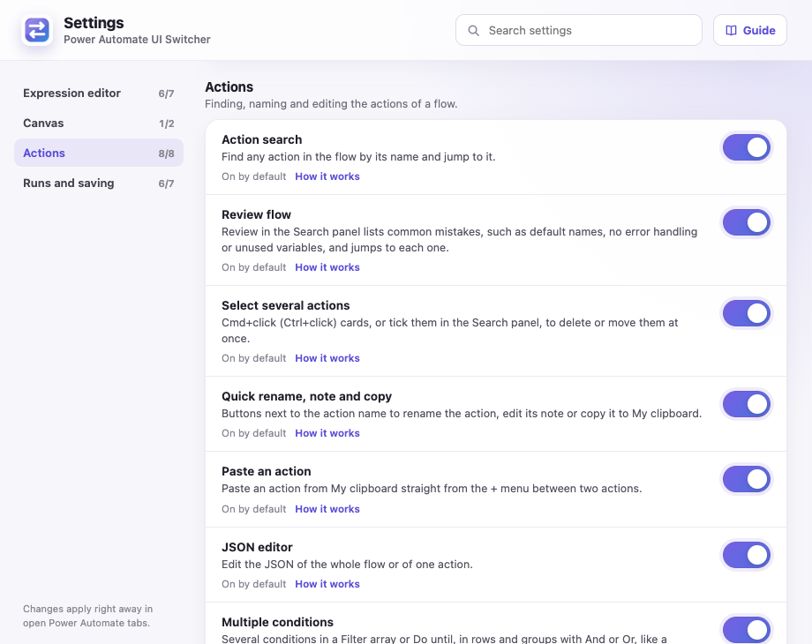
Task: Toggle Quick rename, note and copy
Action: pos(746,404)
